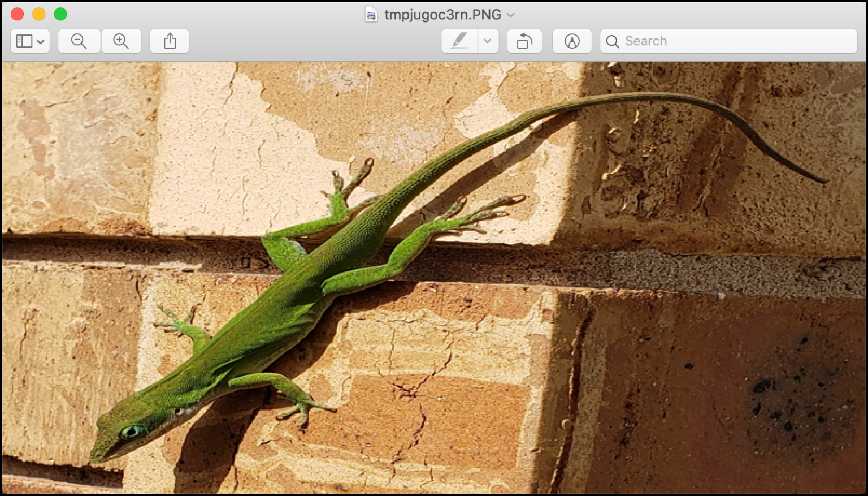This screenshot has width=868, height=496.
Task: Click the Search field
Action: tap(728, 41)
